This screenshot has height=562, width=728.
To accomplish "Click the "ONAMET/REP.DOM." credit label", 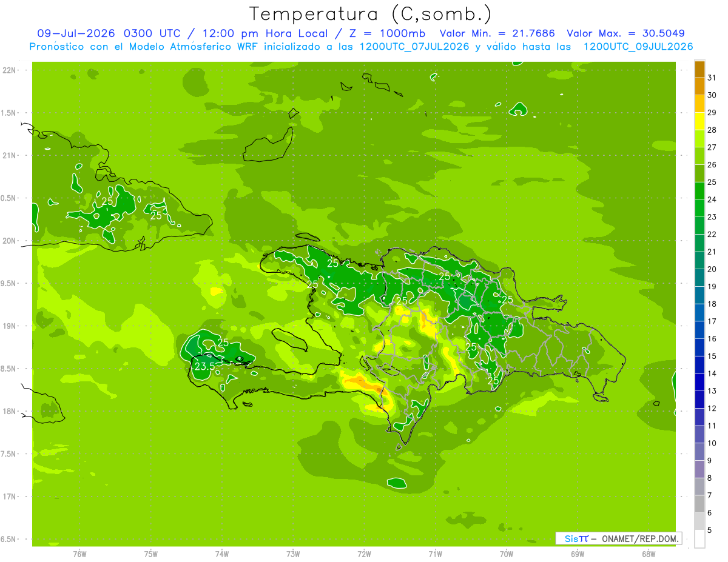I will coord(640,538).
